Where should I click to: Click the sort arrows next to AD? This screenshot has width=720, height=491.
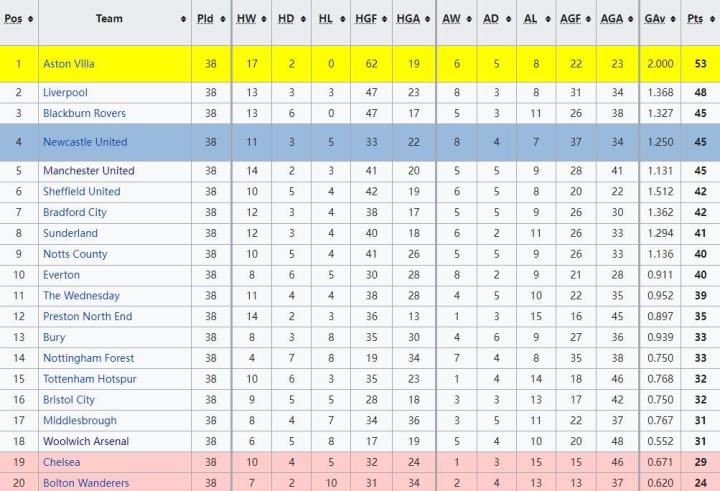(507, 19)
